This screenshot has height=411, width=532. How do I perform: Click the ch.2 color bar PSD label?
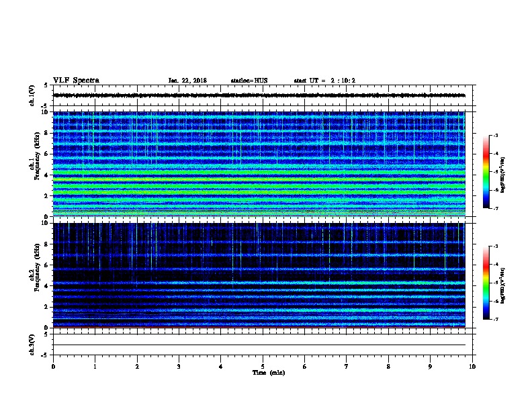(x=503, y=285)
